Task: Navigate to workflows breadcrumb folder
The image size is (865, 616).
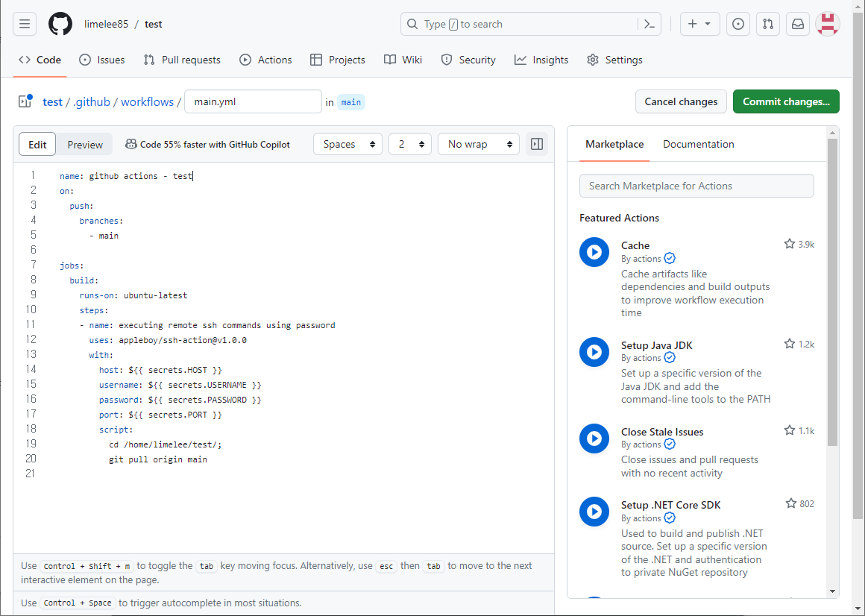Action: click(x=148, y=101)
